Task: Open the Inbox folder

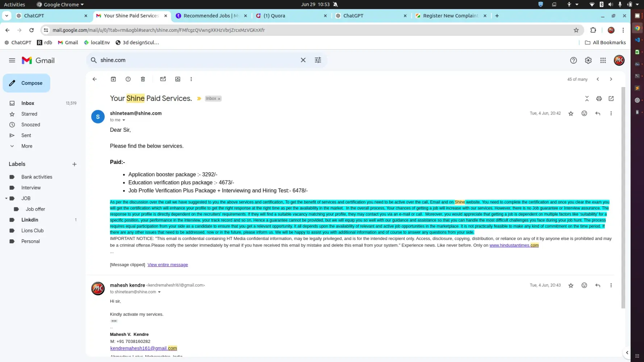Action: pos(28,103)
